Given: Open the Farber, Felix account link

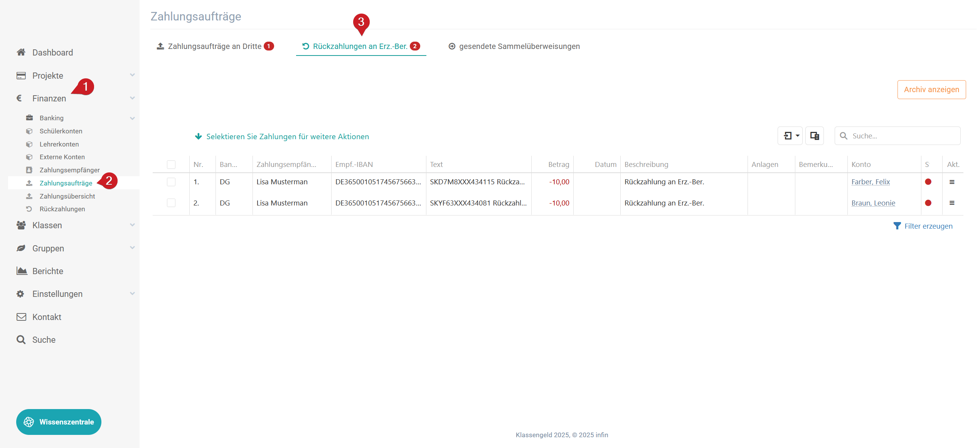Looking at the screenshot, I should click(870, 182).
